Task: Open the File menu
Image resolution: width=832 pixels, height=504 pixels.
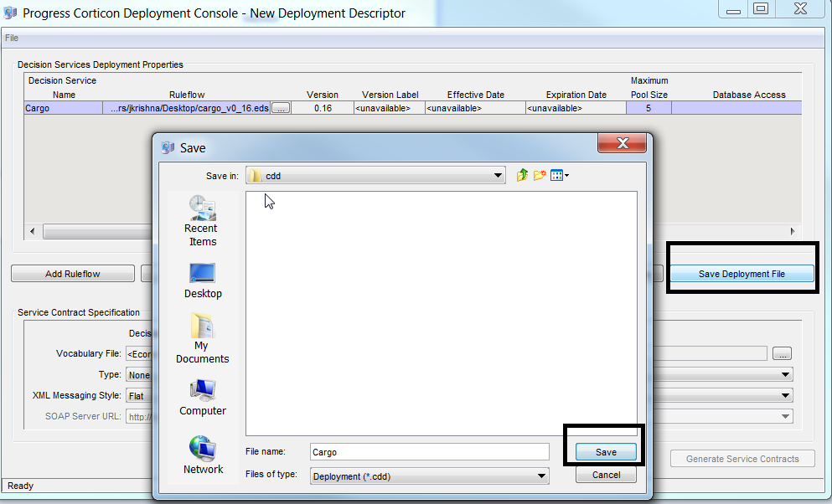Action: tap(12, 38)
